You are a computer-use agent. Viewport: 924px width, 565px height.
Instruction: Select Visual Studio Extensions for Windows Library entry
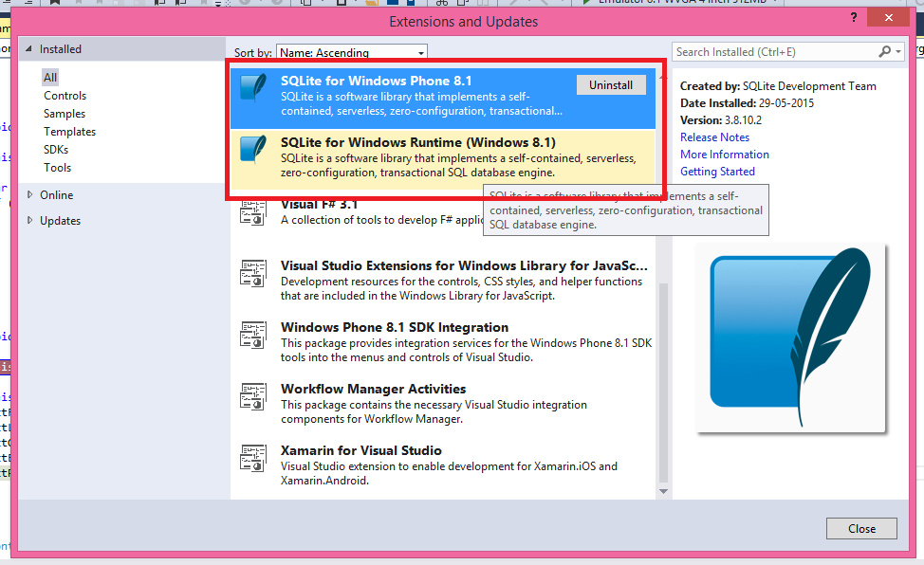tap(443, 281)
